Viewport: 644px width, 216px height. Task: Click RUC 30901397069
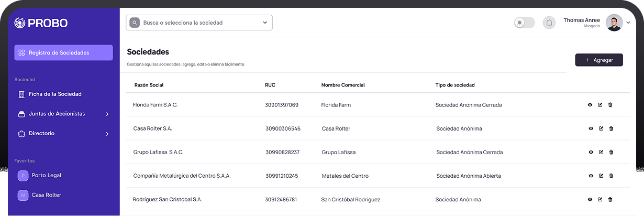click(282, 105)
